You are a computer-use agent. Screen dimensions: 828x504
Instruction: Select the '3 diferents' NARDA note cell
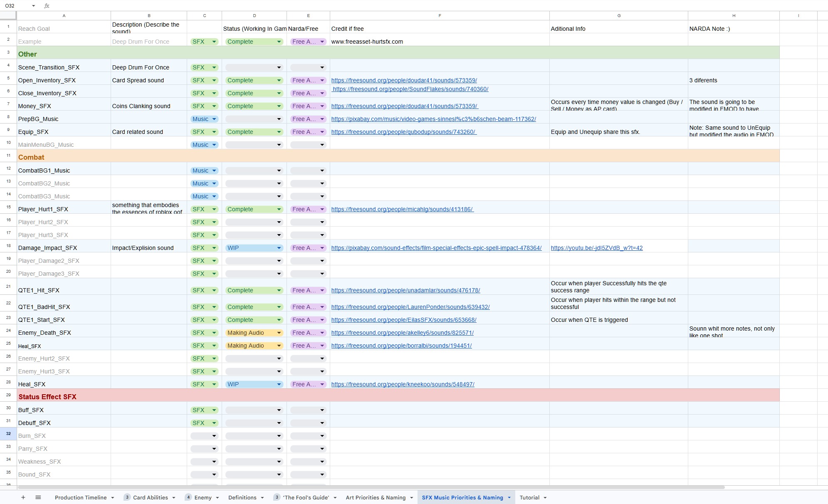click(x=734, y=78)
